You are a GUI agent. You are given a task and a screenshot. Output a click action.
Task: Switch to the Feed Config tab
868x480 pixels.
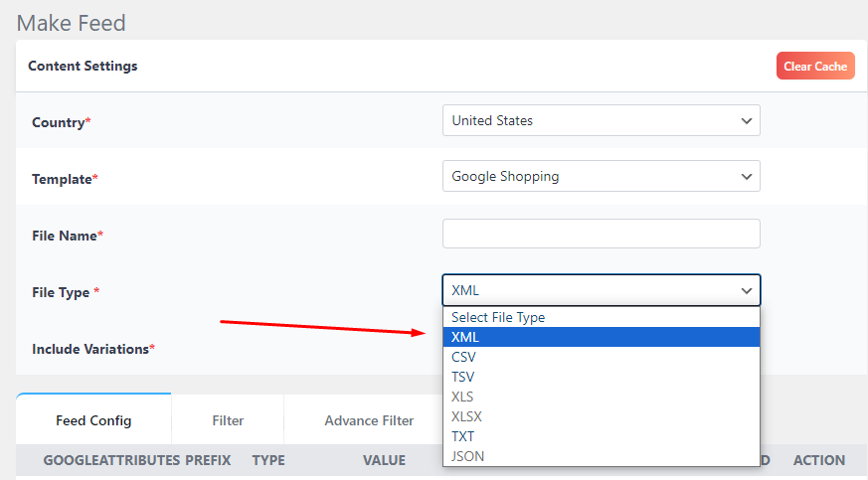(93, 420)
